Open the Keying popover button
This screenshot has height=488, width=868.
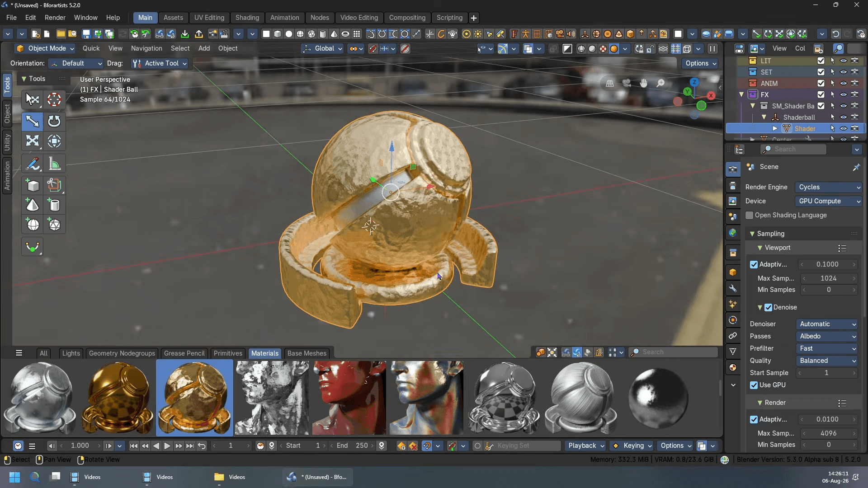point(632,446)
